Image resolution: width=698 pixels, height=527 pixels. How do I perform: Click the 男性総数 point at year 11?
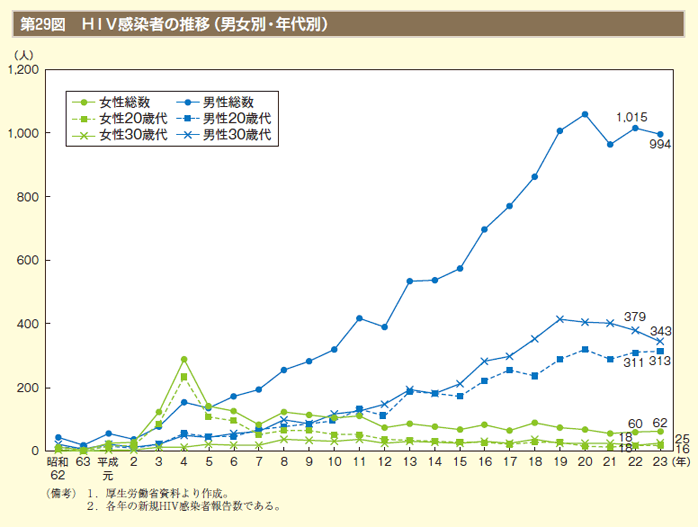click(x=359, y=318)
